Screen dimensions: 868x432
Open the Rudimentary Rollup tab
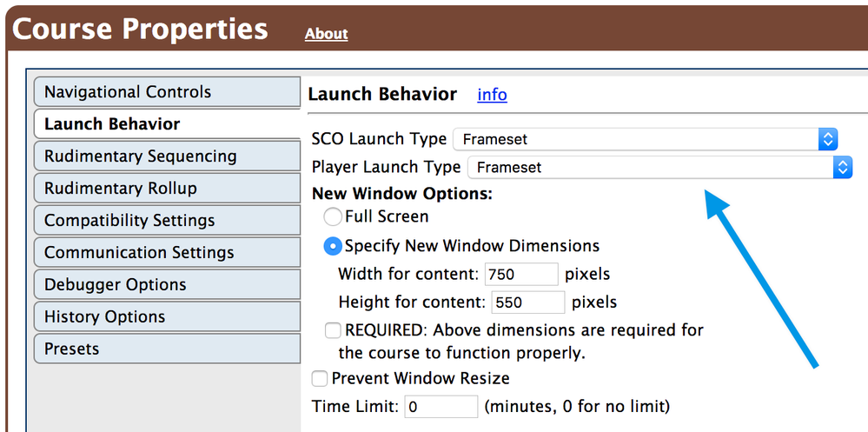(166, 189)
